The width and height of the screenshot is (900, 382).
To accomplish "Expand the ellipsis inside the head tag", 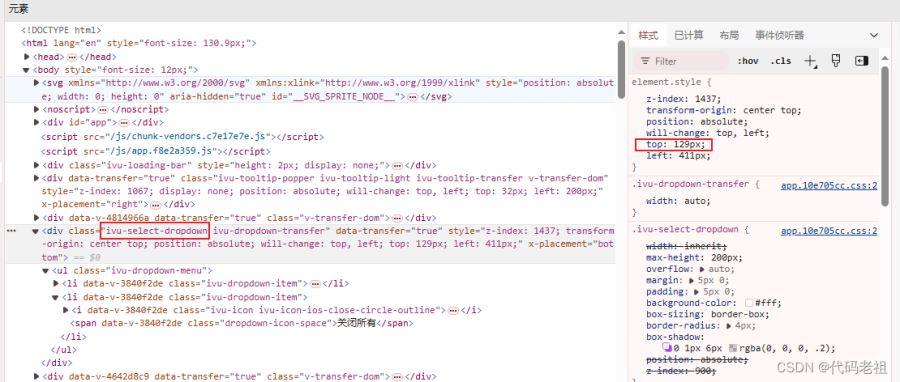I will 72,57.
